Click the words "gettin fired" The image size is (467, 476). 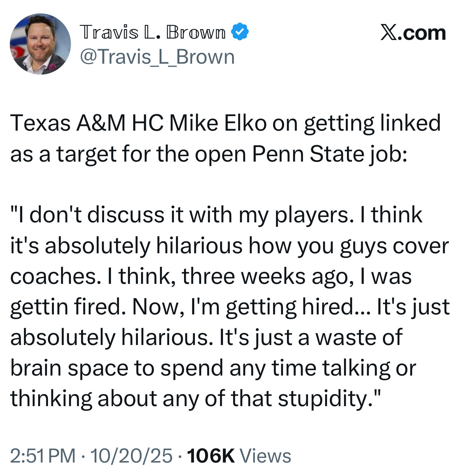[65, 307]
